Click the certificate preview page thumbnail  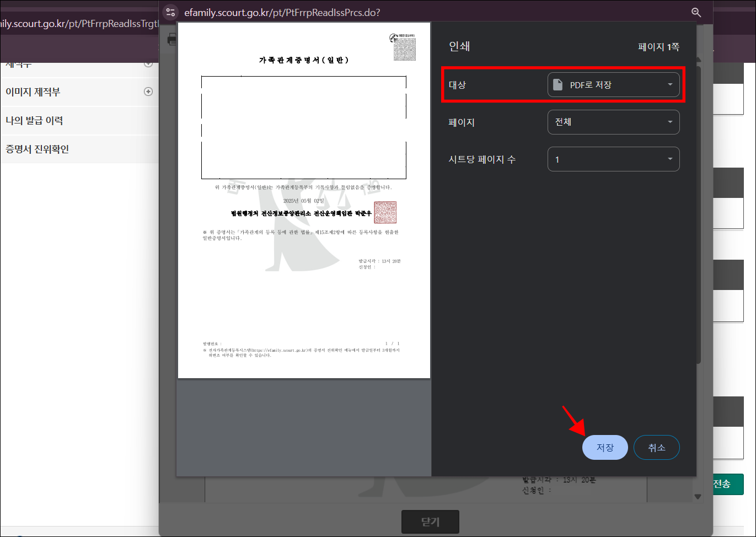click(x=304, y=198)
